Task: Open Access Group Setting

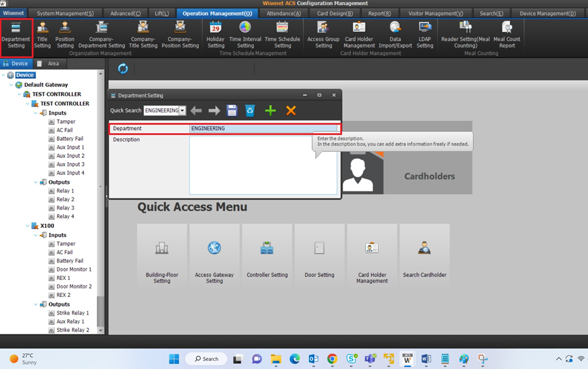Action: pyautogui.click(x=323, y=28)
